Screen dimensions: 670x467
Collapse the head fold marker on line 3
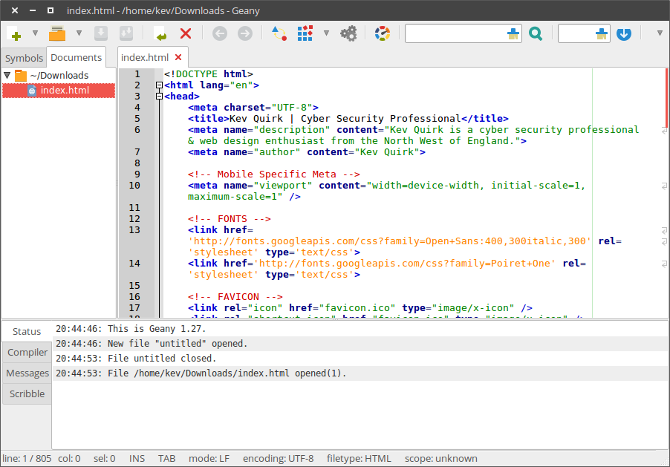159,96
